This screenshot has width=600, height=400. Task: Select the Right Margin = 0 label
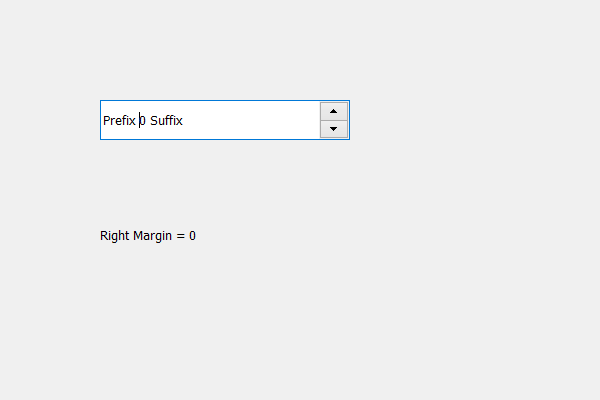(148, 236)
